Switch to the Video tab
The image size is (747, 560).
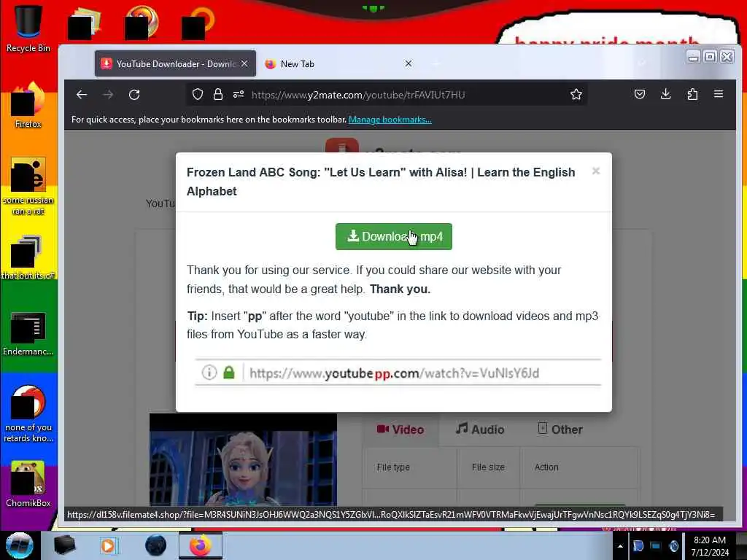click(400, 429)
